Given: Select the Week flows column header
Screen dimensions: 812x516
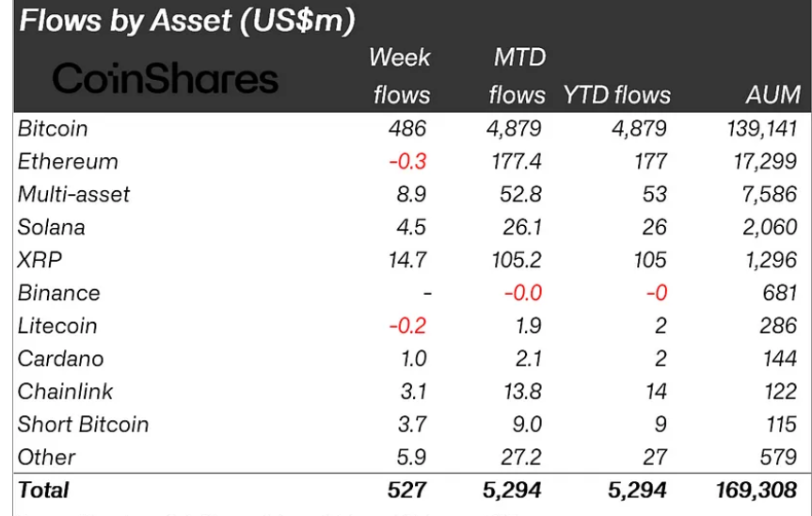Looking at the screenshot, I should pyautogui.click(x=399, y=76).
